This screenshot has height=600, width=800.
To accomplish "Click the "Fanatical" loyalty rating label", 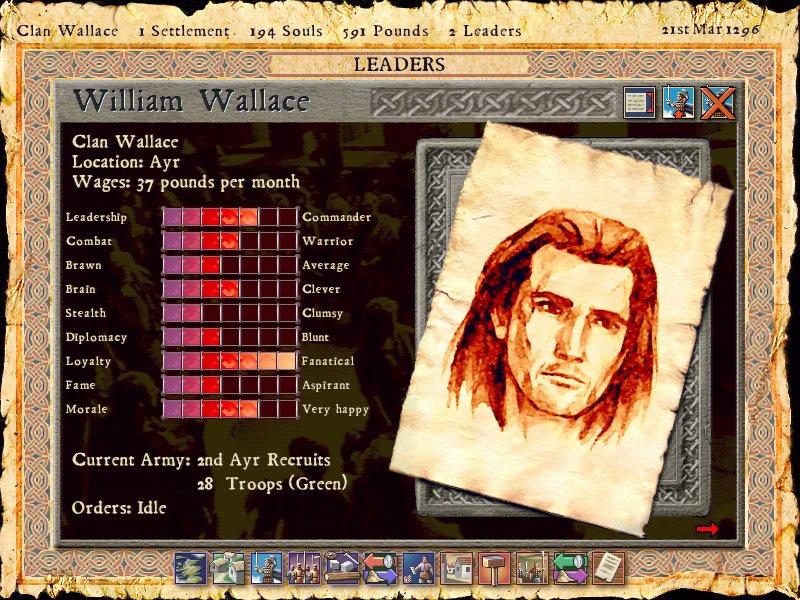I will coord(328,361).
